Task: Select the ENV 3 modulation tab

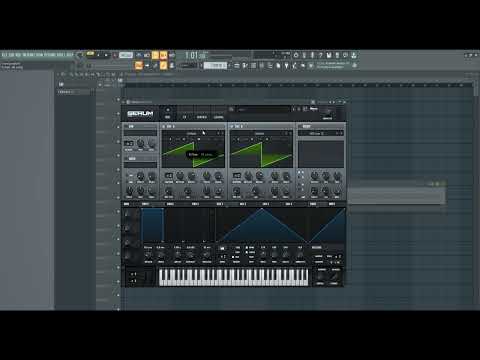Action: [x=195, y=204]
